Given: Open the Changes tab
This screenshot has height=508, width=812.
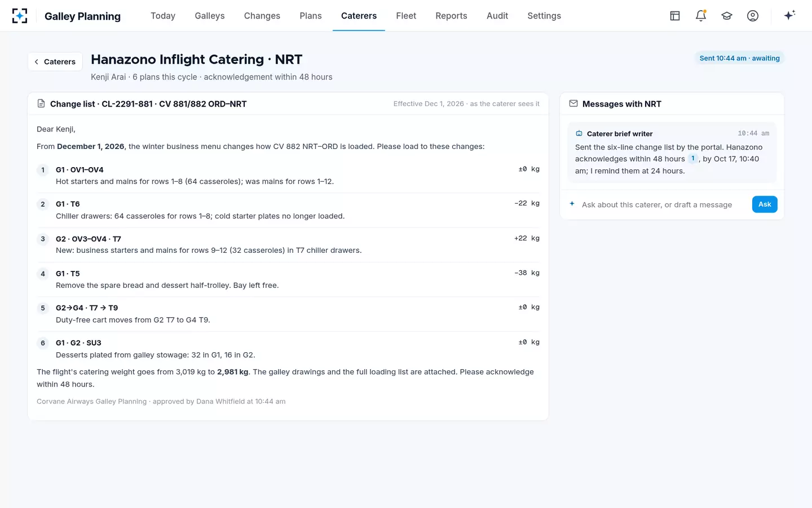Looking at the screenshot, I should coord(262,16).
